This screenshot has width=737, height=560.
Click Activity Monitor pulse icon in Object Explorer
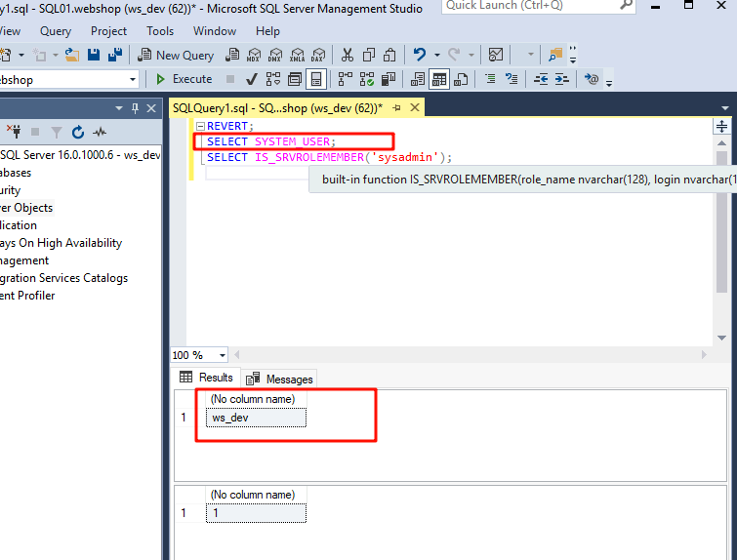pyautogui.click(x=100, y=132)
